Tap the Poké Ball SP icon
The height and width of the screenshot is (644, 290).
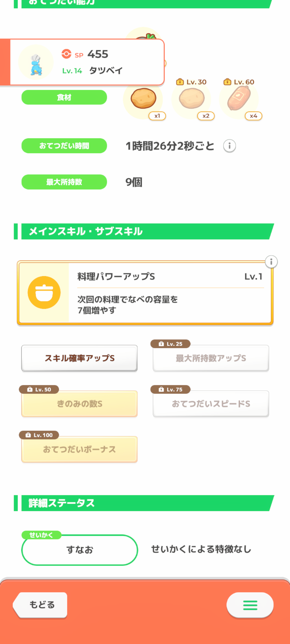[x=66, y=54]
